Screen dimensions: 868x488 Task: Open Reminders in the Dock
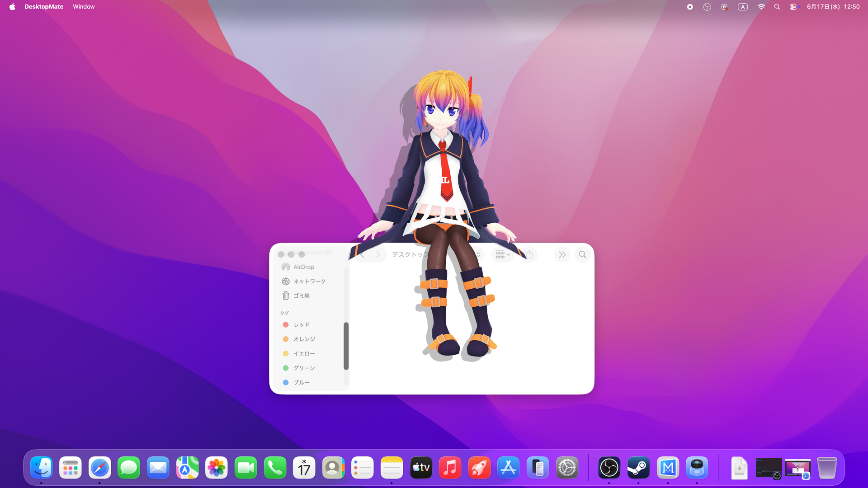pos(363,468)
